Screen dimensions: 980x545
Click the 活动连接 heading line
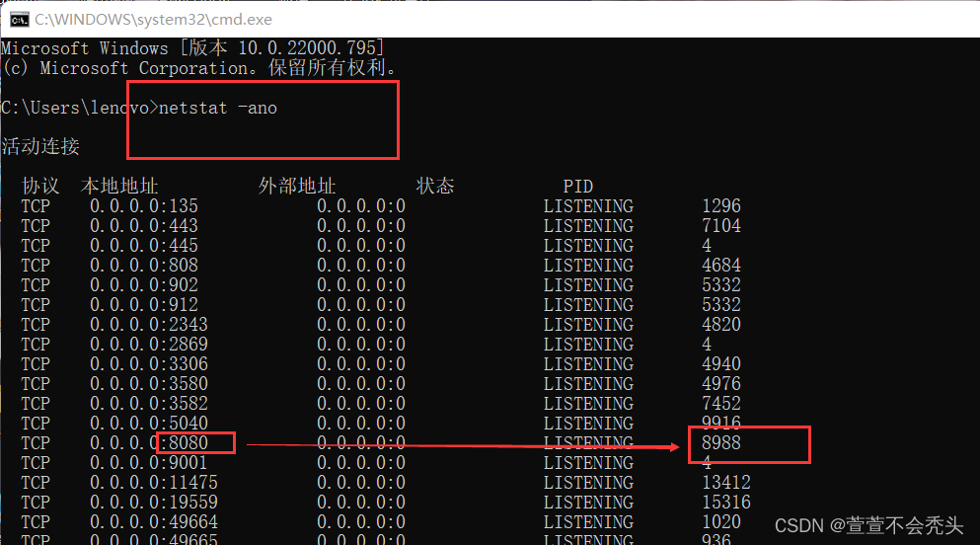40,147
